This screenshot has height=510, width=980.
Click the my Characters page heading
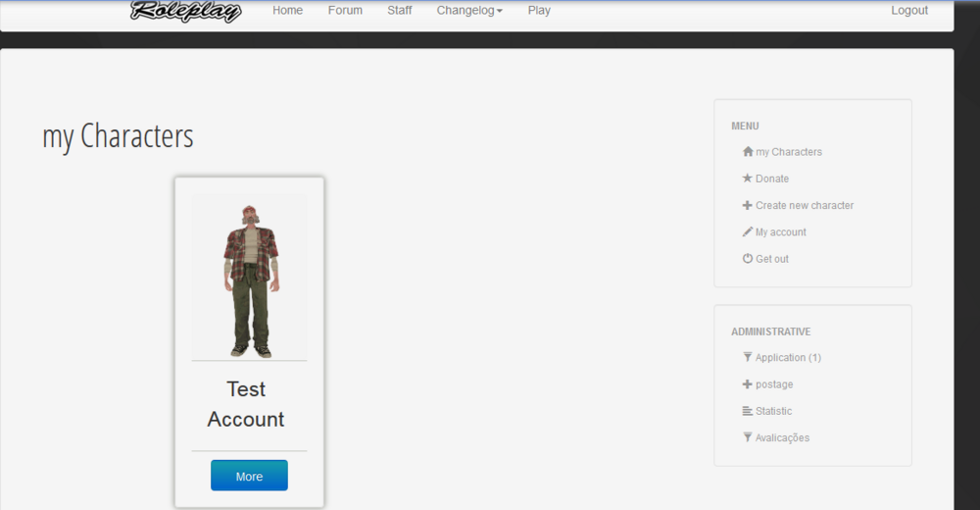click(x=119, y=136)
